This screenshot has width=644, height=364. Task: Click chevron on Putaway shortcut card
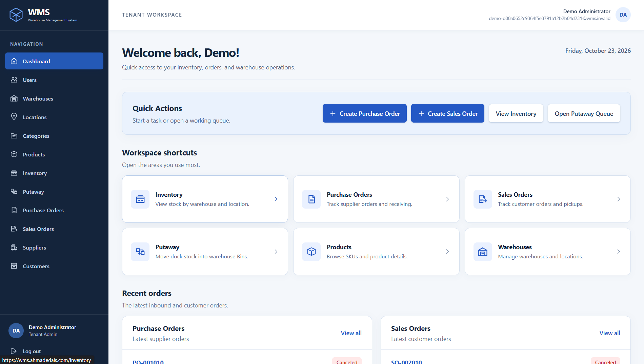point(276,252)
